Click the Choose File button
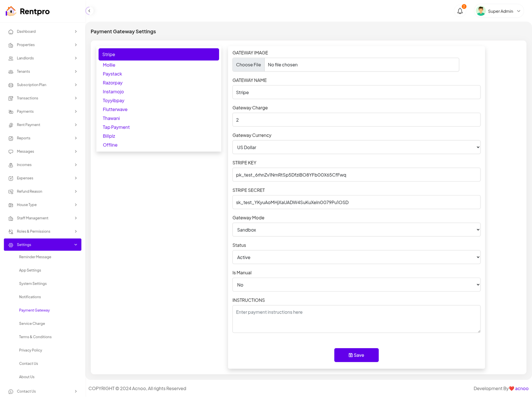The image size is (532, 397). pyautogui.click(x=248, y=65)
